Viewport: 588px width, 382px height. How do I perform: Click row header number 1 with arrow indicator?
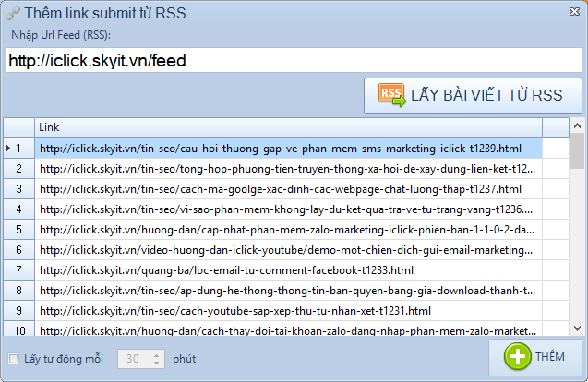pyautogui.click(x=18, y=149)
